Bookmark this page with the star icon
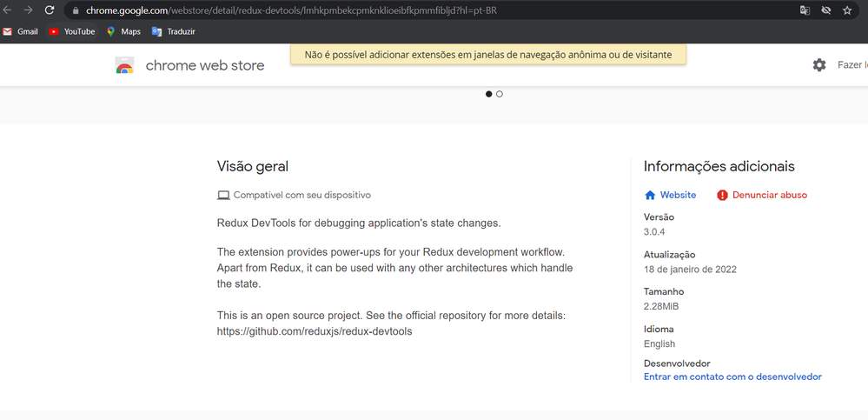 pos(847,10)
